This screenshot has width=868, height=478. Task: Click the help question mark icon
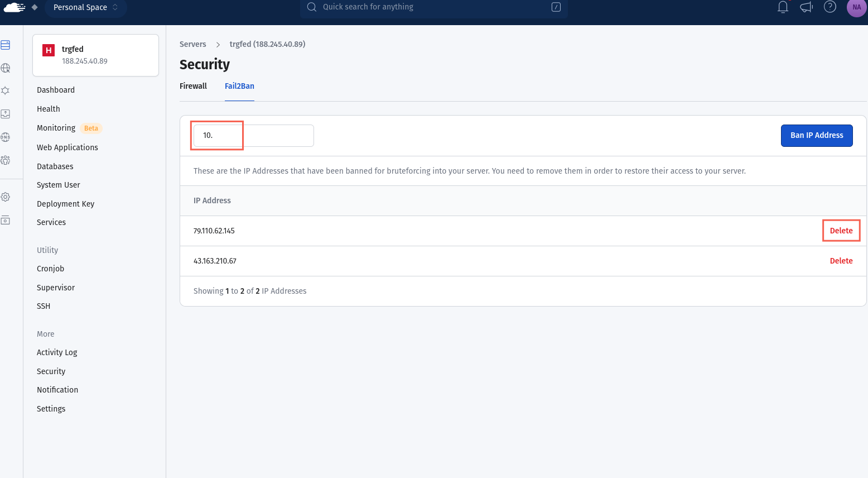830,7
